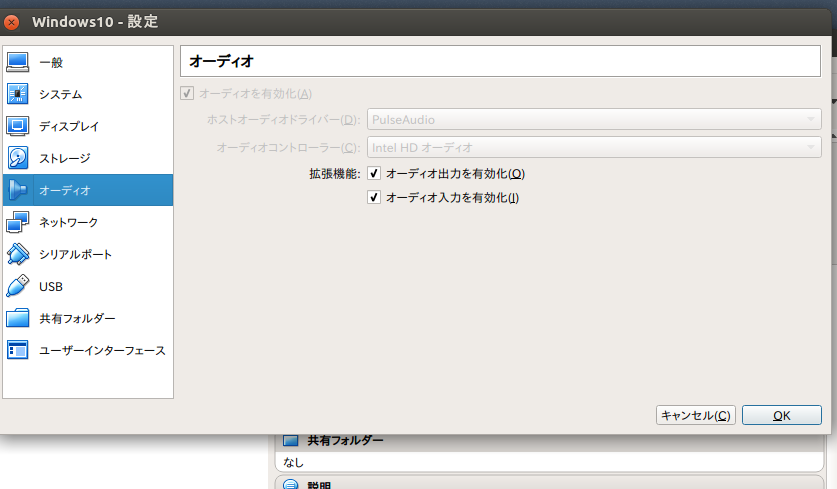Click the 拡張機能: label
Viewport: 837px width, 489px height.
335,173
